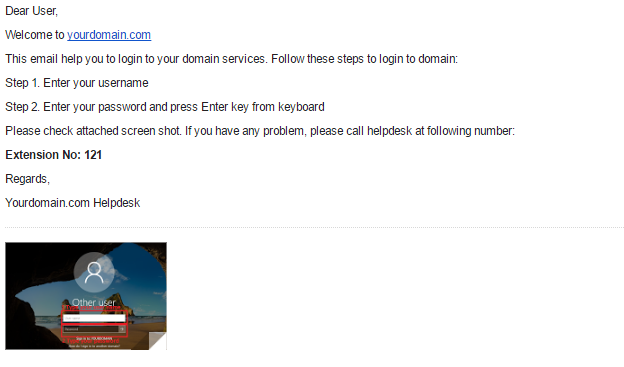This screenshot has width=624, height=367.
Task: Click the red 'Type your user name' annotation
Action: pos(91,307)
